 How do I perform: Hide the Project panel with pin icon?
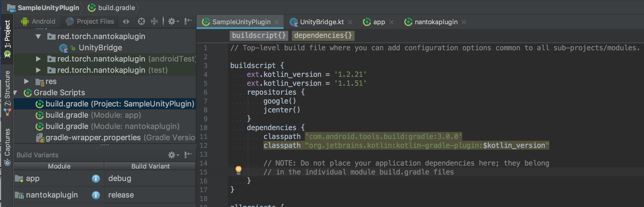188,21
